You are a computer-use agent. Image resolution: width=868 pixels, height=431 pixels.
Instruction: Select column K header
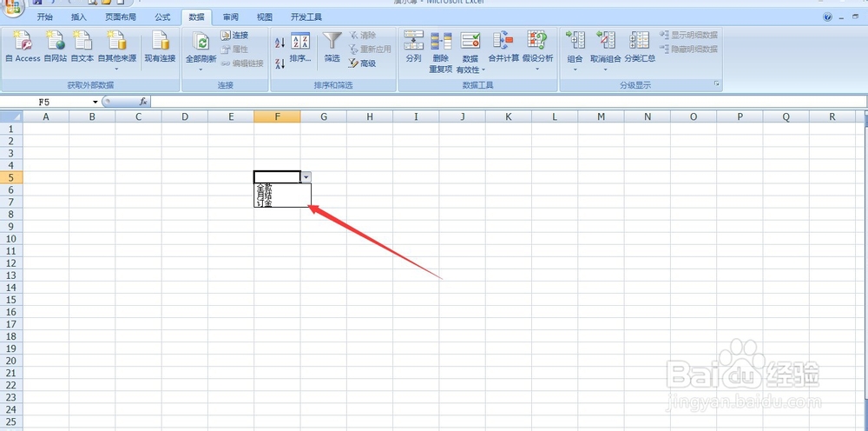[x=509, y=117]
